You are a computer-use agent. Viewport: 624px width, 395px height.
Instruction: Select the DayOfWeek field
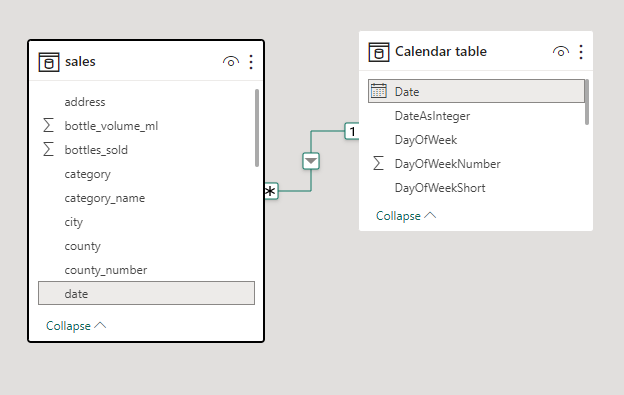[476, 140]
